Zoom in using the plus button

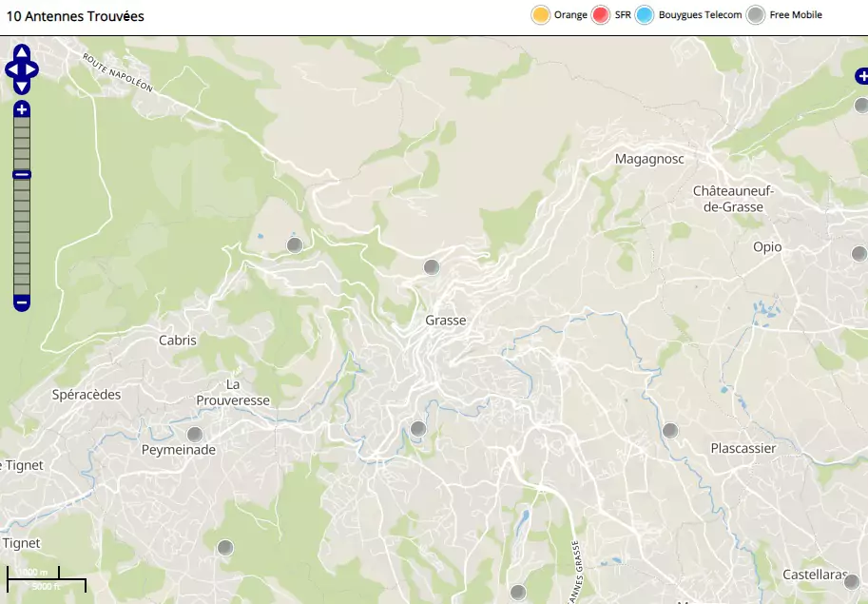[22, 109]
